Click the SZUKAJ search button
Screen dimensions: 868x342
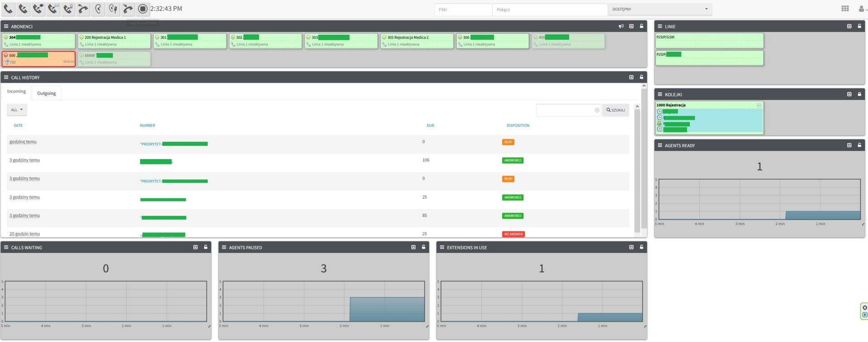point(616,110)
